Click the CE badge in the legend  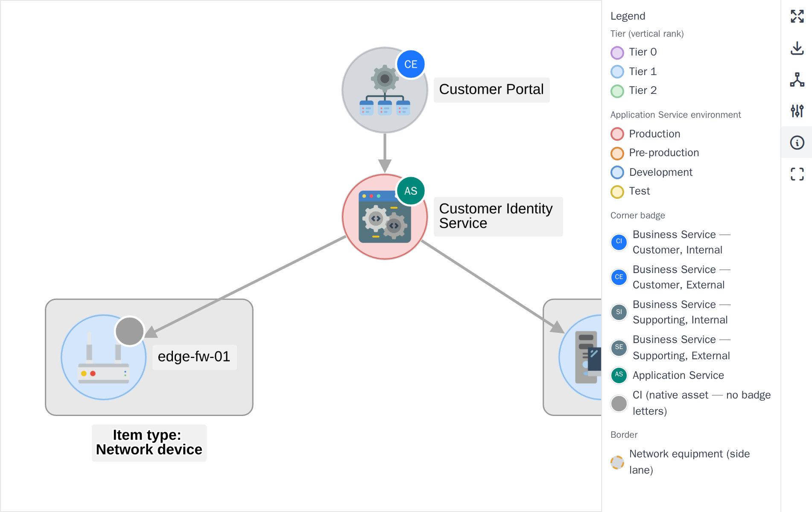point(619,277)
